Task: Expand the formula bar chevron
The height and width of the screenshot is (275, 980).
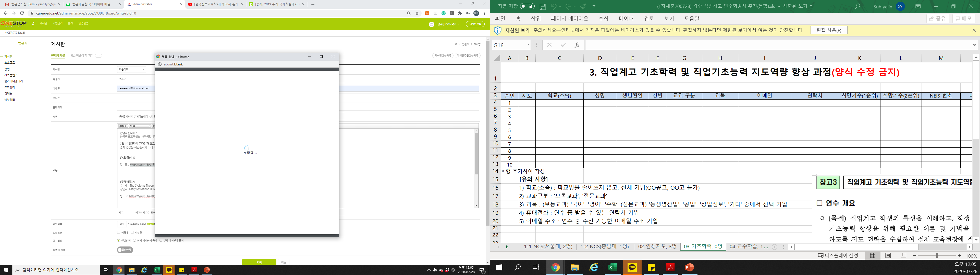Action: click(x=974, y=45)
